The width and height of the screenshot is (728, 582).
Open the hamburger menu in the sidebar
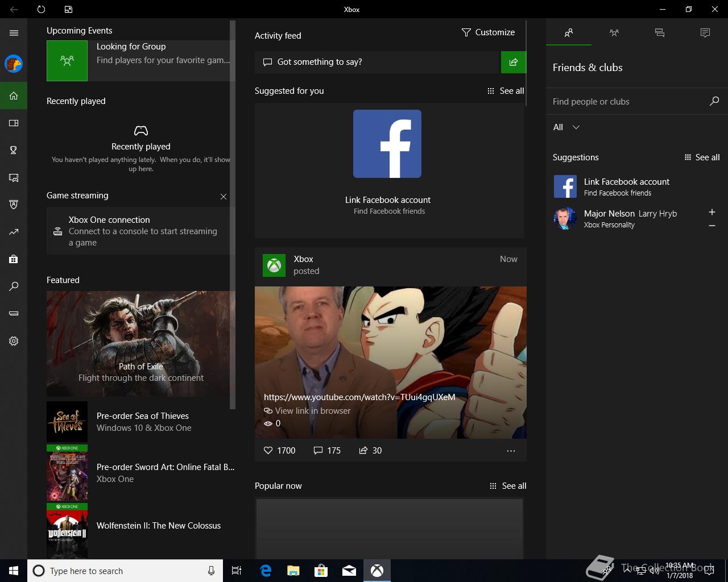pyautogui.click(x=14, y=33)
